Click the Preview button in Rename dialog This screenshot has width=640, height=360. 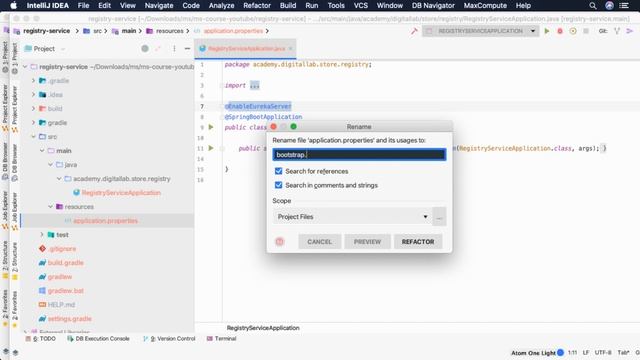[367, 242]
